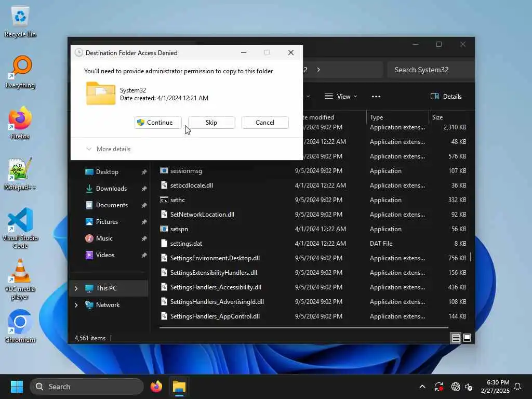Open Firefox from the taskbar
This screenshot has width=532, height=399.
tap(156, 387)
